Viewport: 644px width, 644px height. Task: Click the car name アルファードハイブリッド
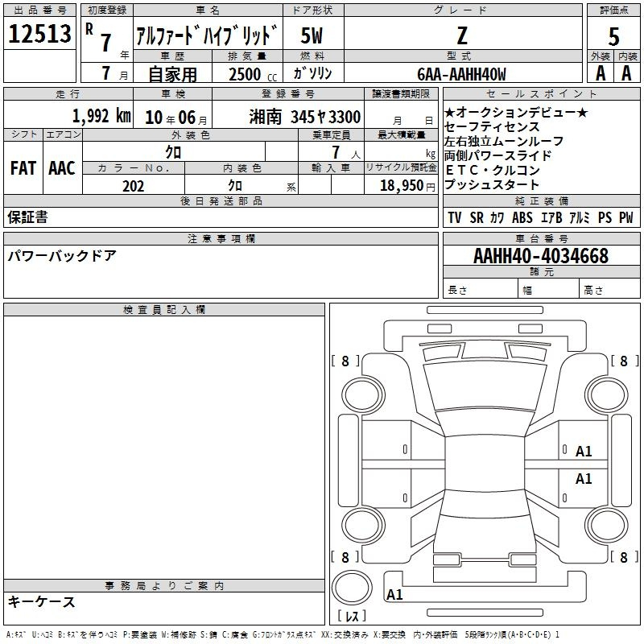click(207, 37)
